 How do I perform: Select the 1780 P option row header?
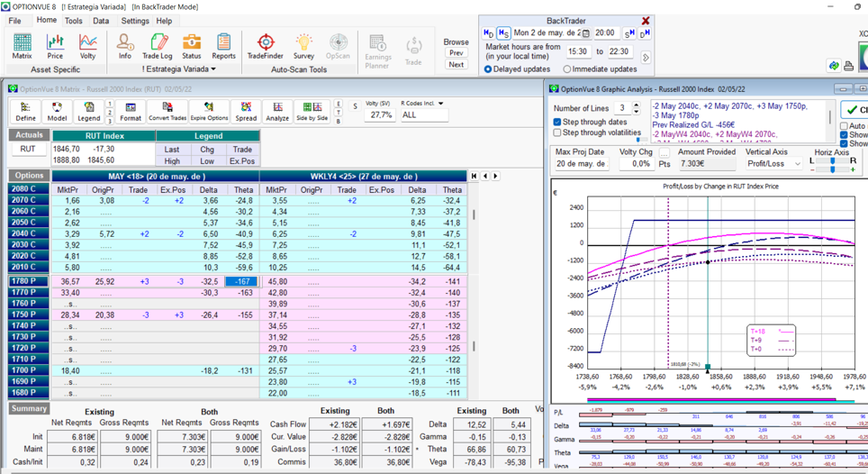(x=29, y=281)
